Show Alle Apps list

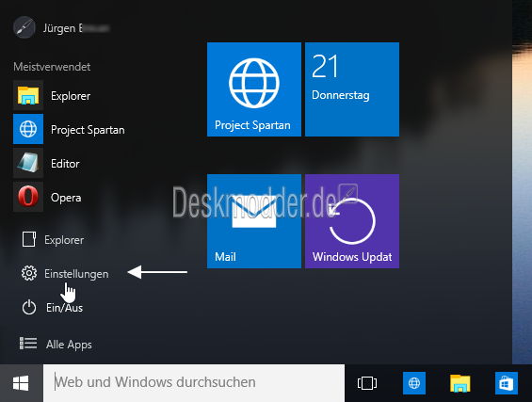[x=56, y=344]
